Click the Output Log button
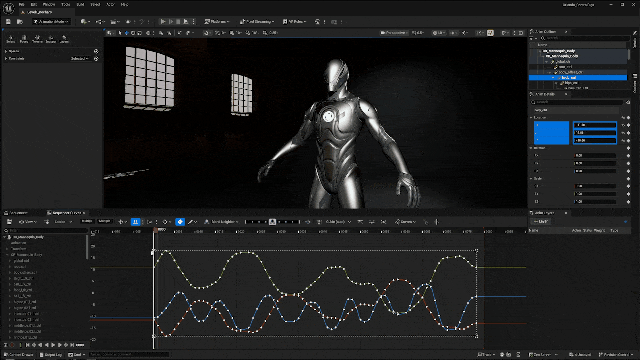 (x=51, y=355)
